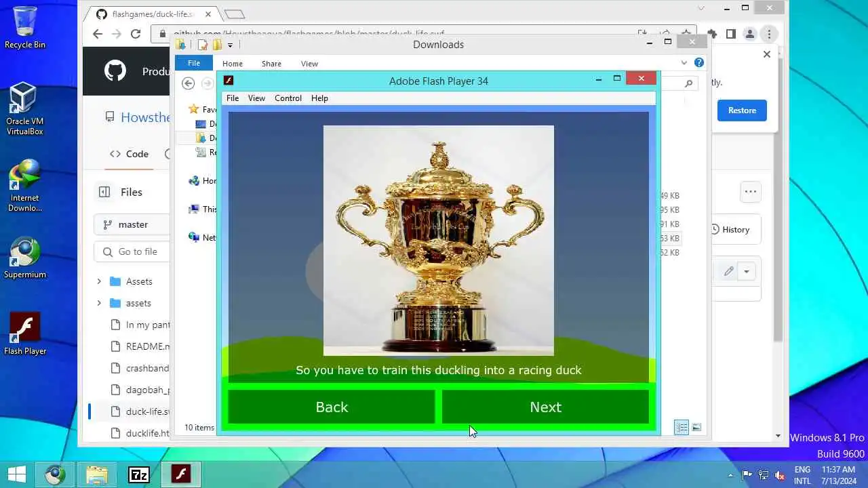Open the Code tab on GitHub

[x=129, y=154]
